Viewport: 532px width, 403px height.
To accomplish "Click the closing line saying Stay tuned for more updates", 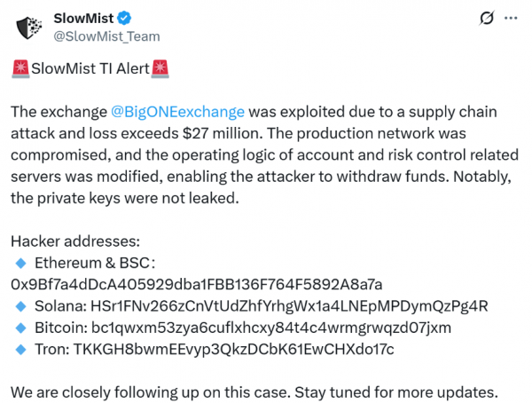I will [396, 392].
